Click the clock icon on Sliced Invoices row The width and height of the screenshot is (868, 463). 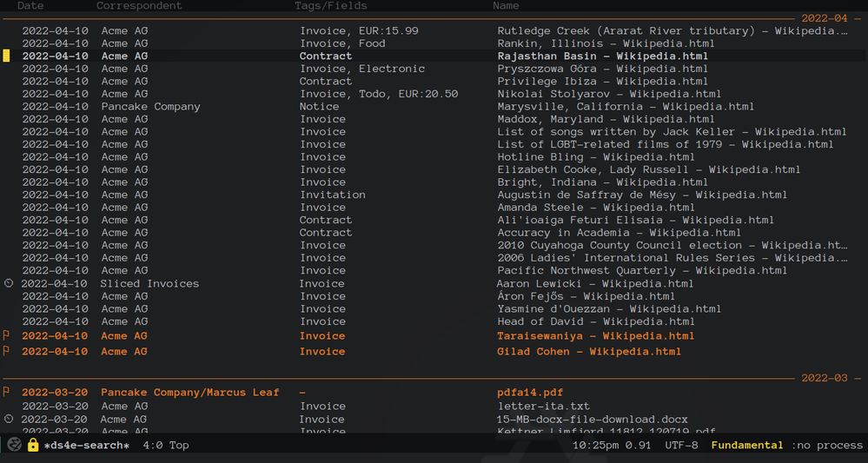(x=9, y=284)
